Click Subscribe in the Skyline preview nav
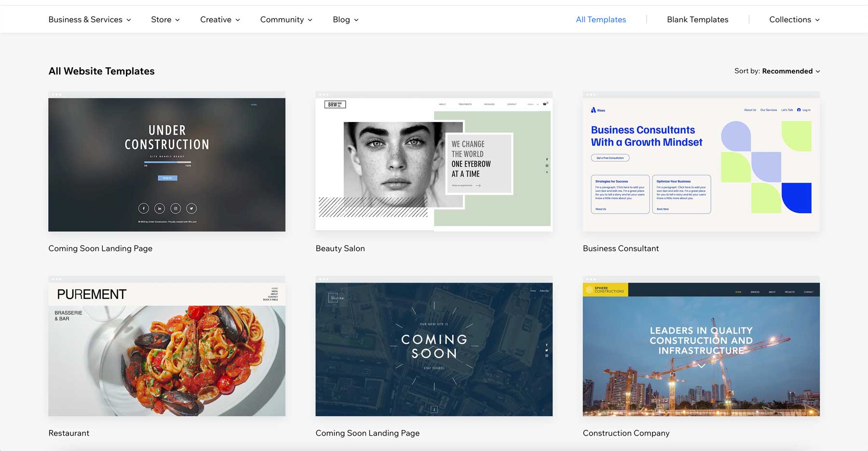Screen dimensions: 868x451 [x=544, y=291]
